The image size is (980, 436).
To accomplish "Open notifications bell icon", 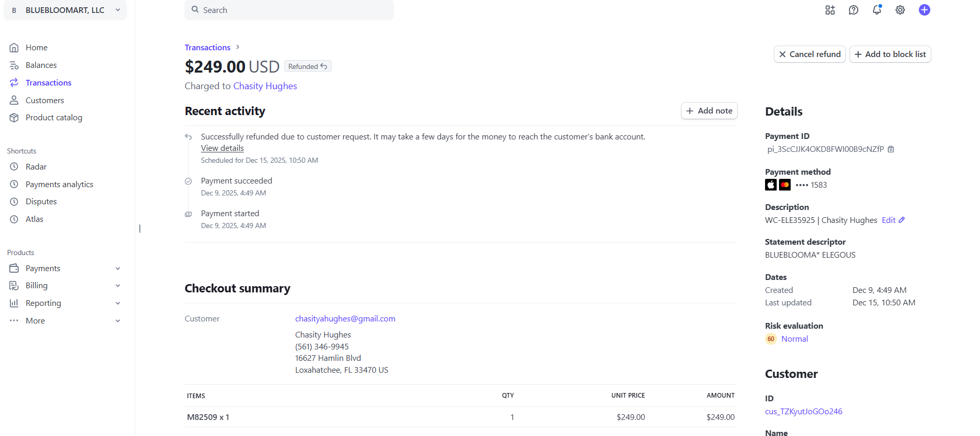I will (877, 10).
